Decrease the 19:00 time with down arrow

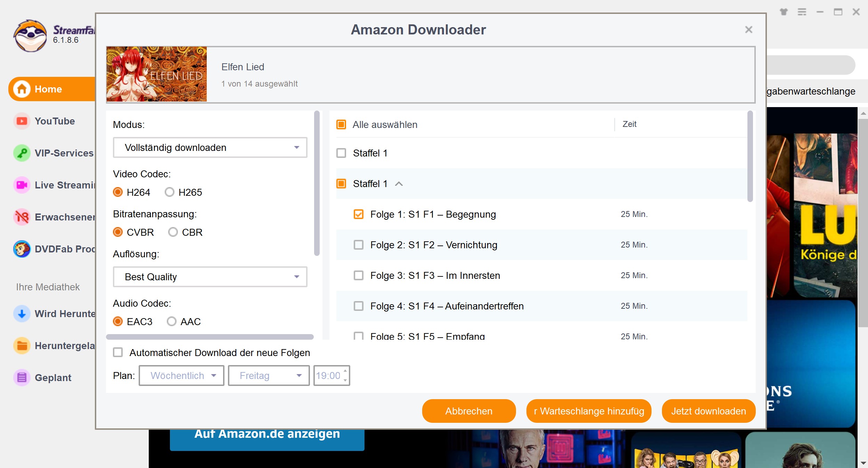point(345,380)
